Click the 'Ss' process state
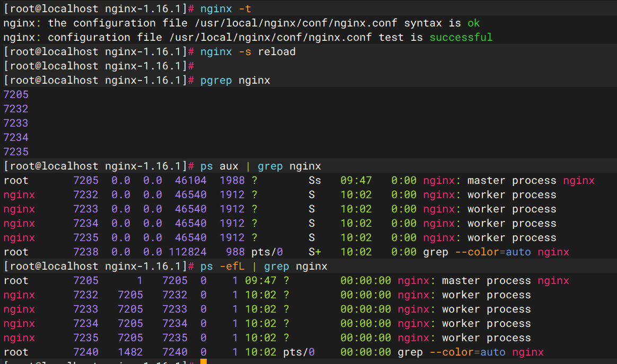Screen dimensions: 617x364 (315, 180)
